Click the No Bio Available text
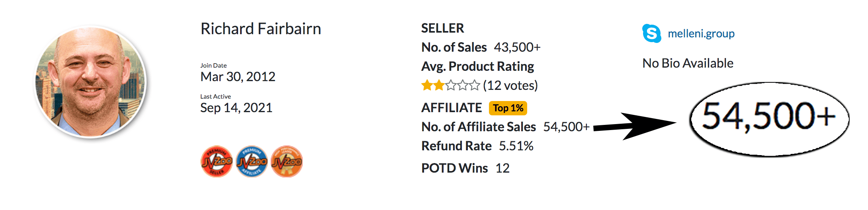The image size is (868, 210). click(x=688, y=63)
